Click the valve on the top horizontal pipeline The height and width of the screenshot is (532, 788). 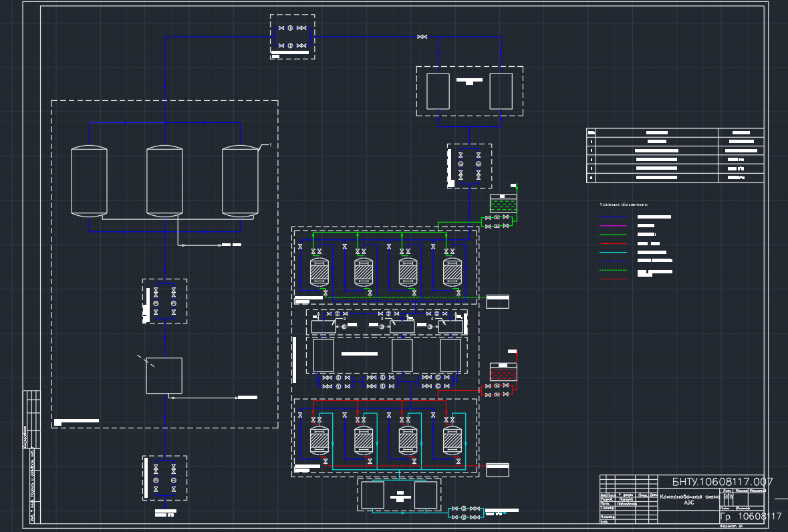click(422, 37)
